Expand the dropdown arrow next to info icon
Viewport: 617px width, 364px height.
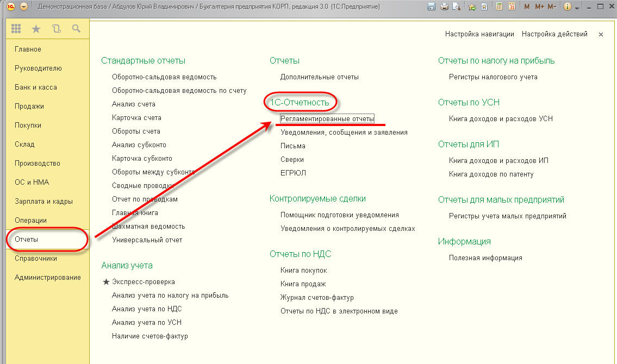pos(577,8)
